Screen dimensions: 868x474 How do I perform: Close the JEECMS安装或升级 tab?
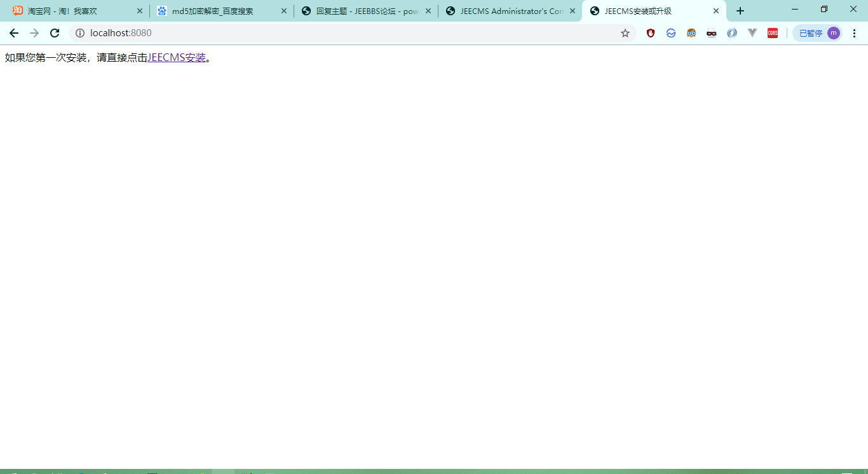[716, 11]
